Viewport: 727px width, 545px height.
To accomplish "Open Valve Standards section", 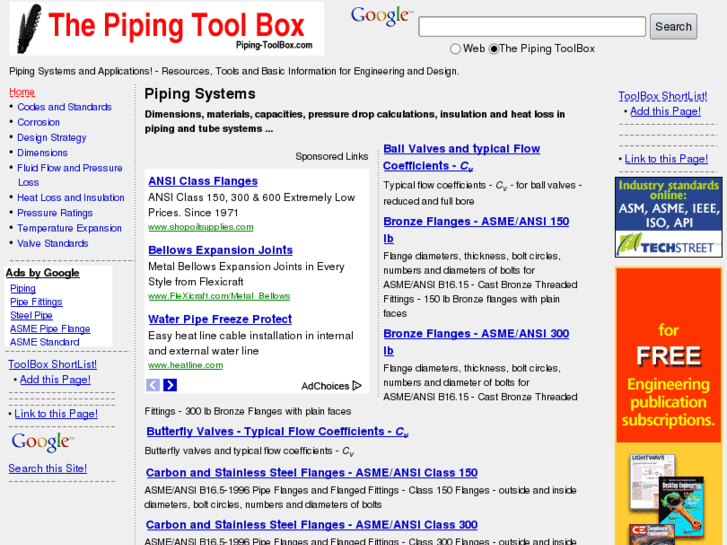I will pyautogui.click(x=52, y=244).
